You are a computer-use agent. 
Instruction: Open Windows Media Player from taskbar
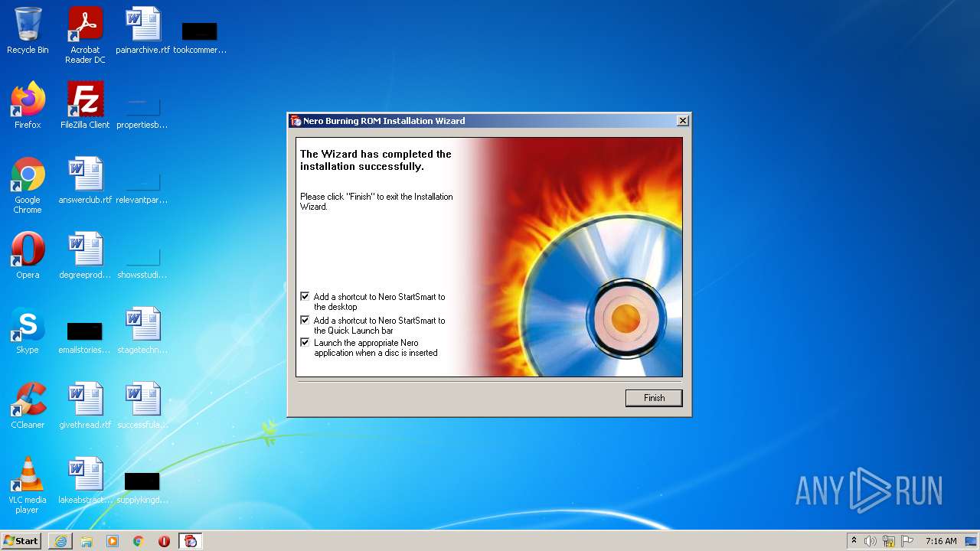[113, 541]
